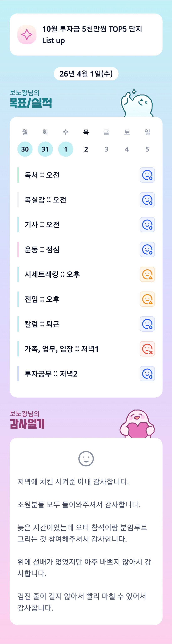Image resolution: width=172 pixels, height=644 pixels.
Task: Select Monday the 30th in week calendar
Action: (25, 149)
